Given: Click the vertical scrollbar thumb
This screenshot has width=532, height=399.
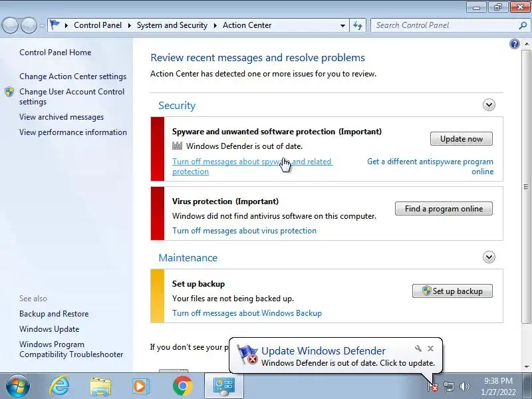Looking at the screenshot, I should [x=526, y=187].
